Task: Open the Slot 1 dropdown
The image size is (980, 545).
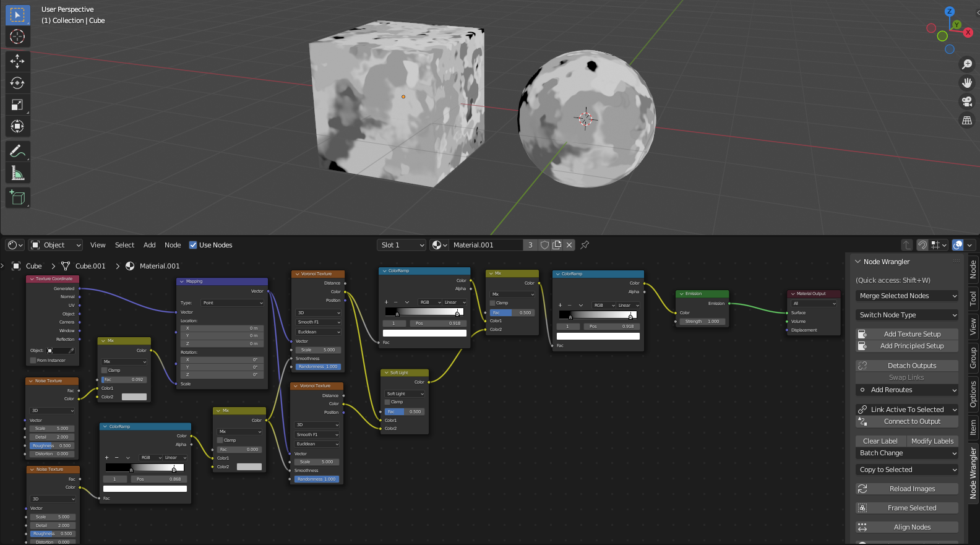Action: pyautogui.click(x=402, y=245)
